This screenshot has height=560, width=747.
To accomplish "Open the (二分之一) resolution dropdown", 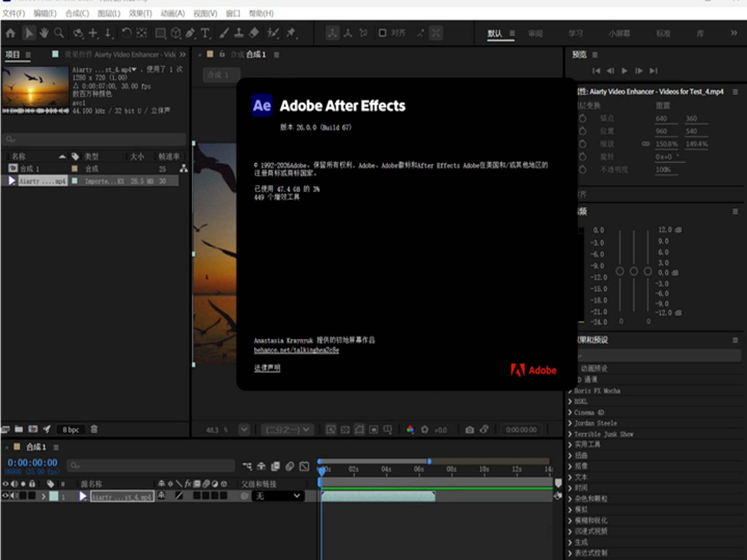I will tap(287, 430).
